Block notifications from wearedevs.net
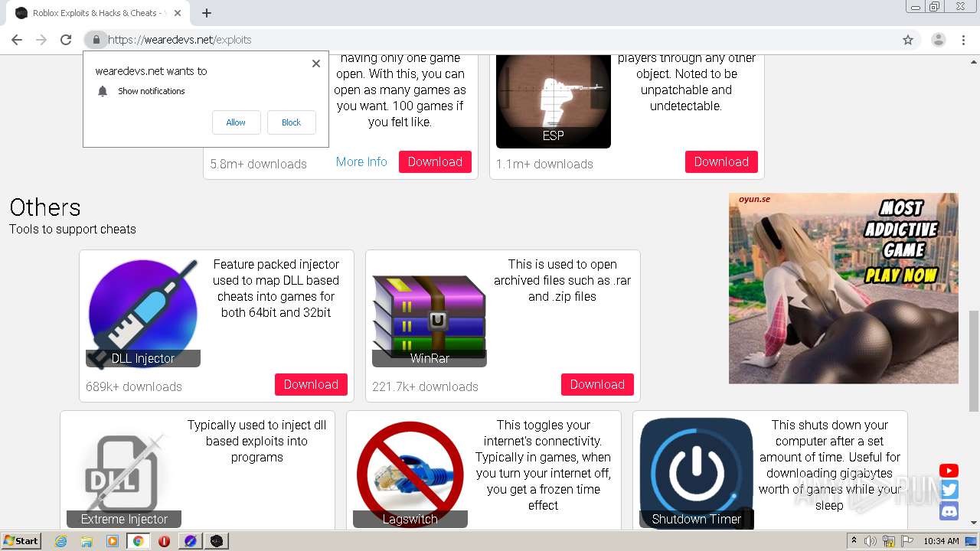980x551 pixels. coord(291,122)
